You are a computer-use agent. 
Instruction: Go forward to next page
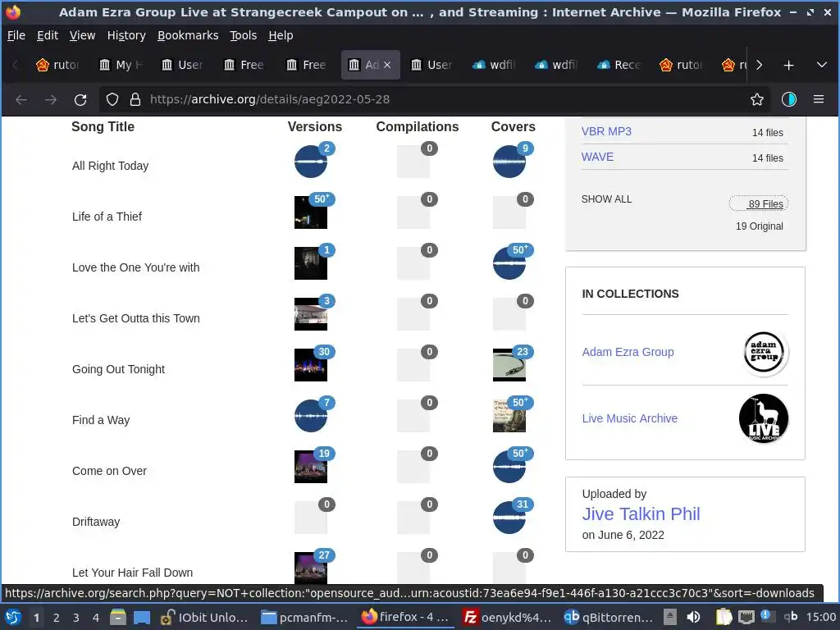(x=51, y=99)
